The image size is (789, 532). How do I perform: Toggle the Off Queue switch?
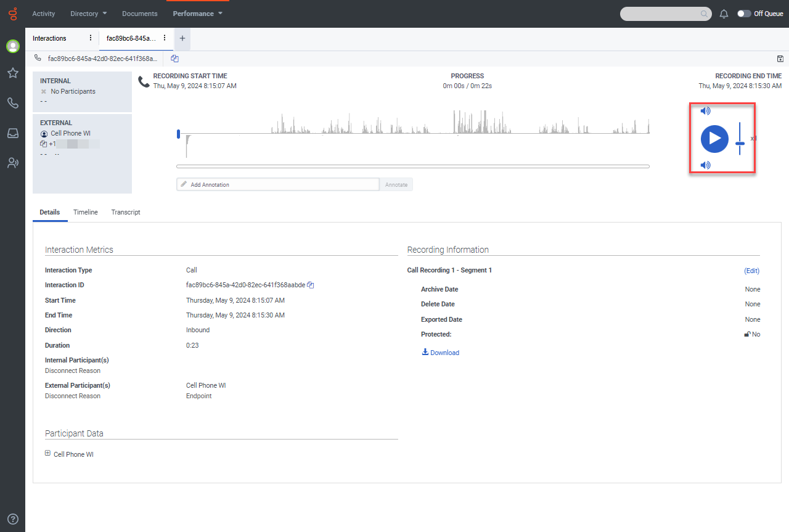[744, 14]
